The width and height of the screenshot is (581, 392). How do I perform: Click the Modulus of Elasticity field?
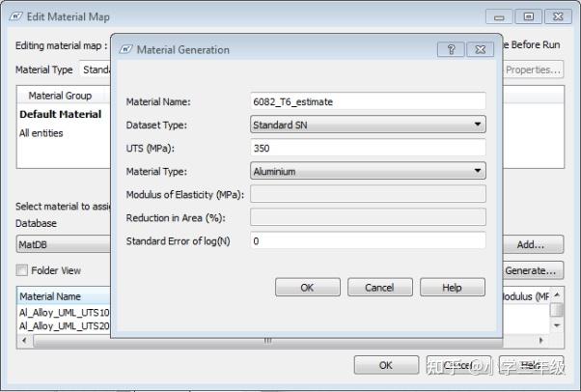[368, 194]
